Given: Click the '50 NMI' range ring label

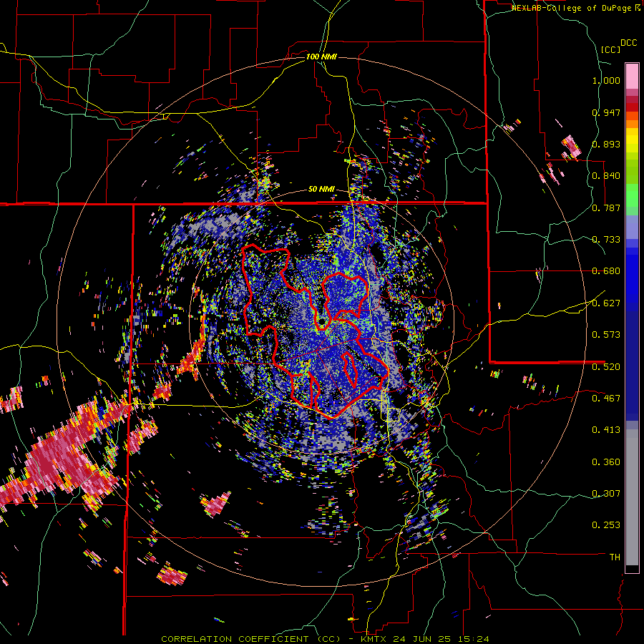Looking at the screenshot, I should pyautogui.click(x=321, y=190).
